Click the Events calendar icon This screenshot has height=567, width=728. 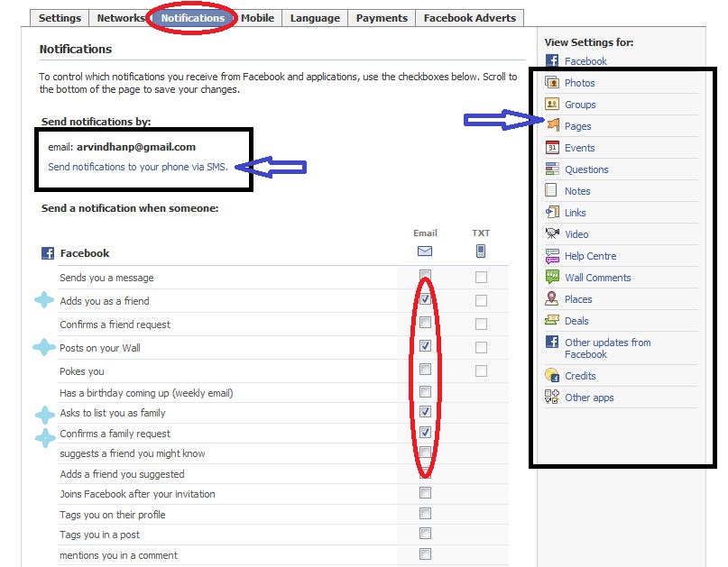point(552,147)
